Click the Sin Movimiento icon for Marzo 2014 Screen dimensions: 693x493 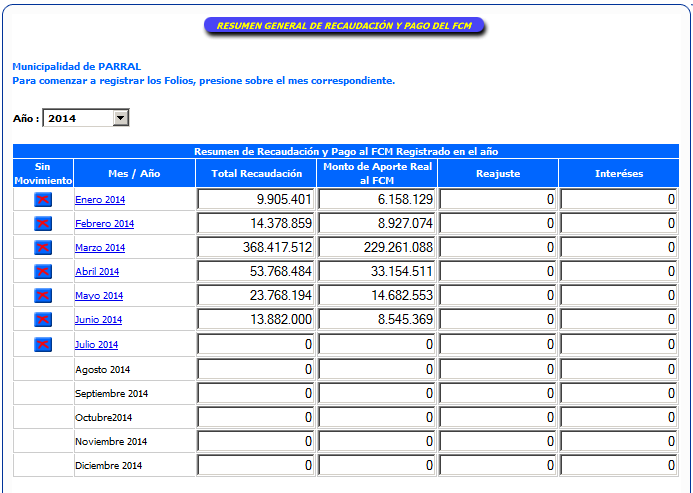(x=43, y=247)
